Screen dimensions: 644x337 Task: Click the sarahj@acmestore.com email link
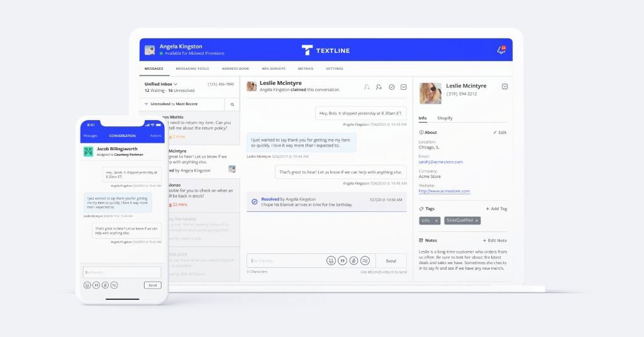click(x=441, y=162)
